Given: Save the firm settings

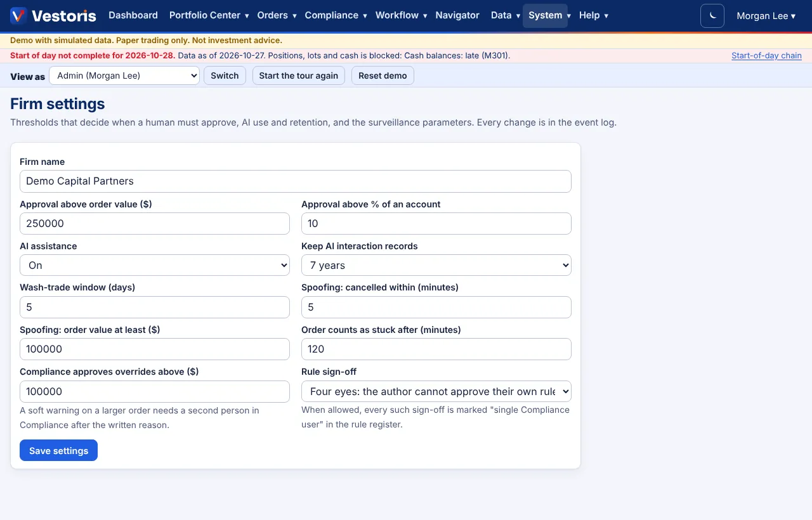Looking at the screenshot, I should coord(58,450).
